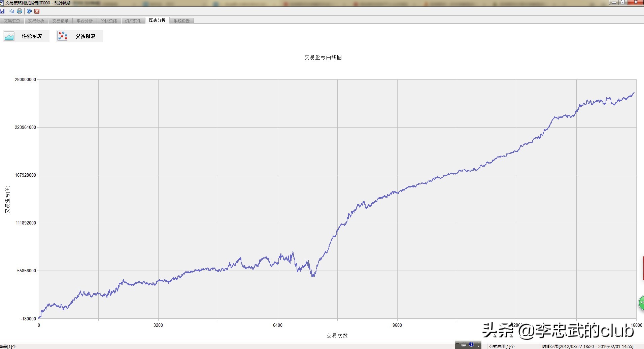Click the 商品[1]个 status bar entry
Viewport: 644px width, 349px height.
tap(8, 346)
